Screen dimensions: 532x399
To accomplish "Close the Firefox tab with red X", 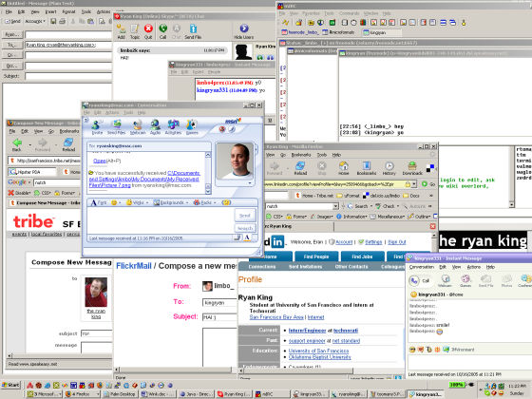I will (x=432, y=226).
